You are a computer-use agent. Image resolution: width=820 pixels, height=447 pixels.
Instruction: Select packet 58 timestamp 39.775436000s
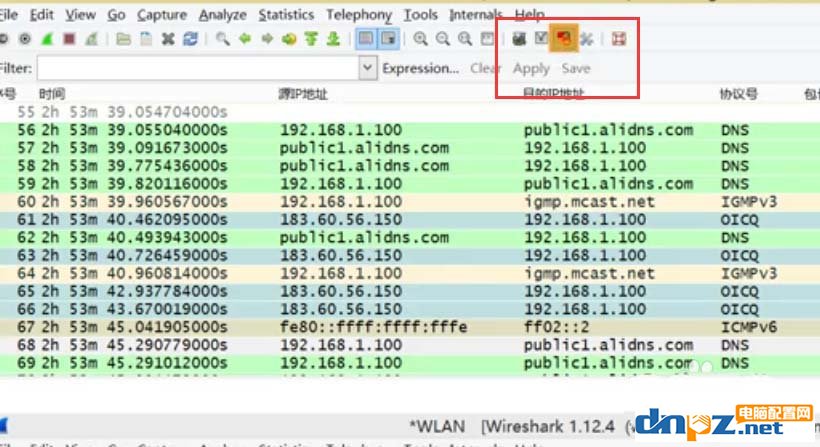[410, 166]
